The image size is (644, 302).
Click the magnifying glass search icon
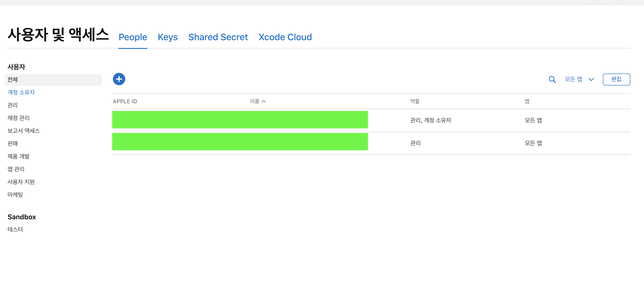point(552,79)
